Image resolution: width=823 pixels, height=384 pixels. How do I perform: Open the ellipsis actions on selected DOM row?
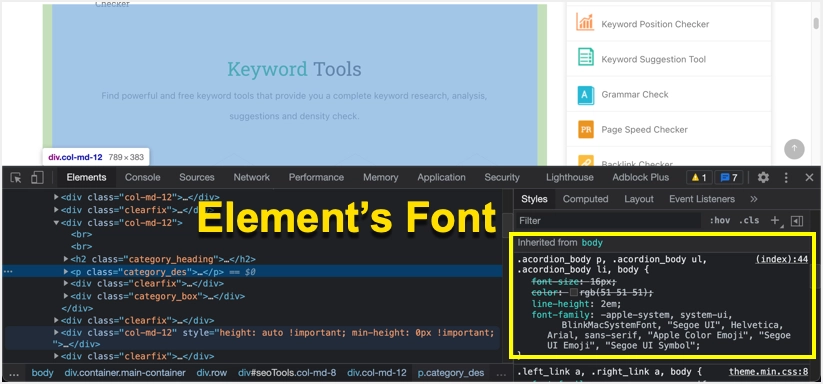click(x=8, y=272)
